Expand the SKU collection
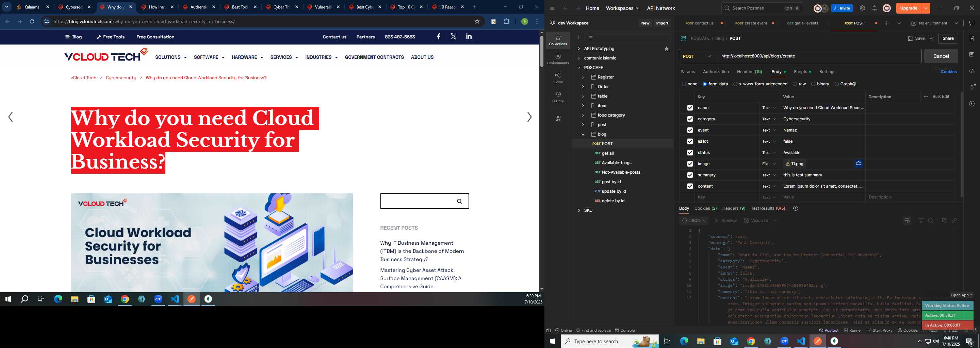 [x=578, y=210]
